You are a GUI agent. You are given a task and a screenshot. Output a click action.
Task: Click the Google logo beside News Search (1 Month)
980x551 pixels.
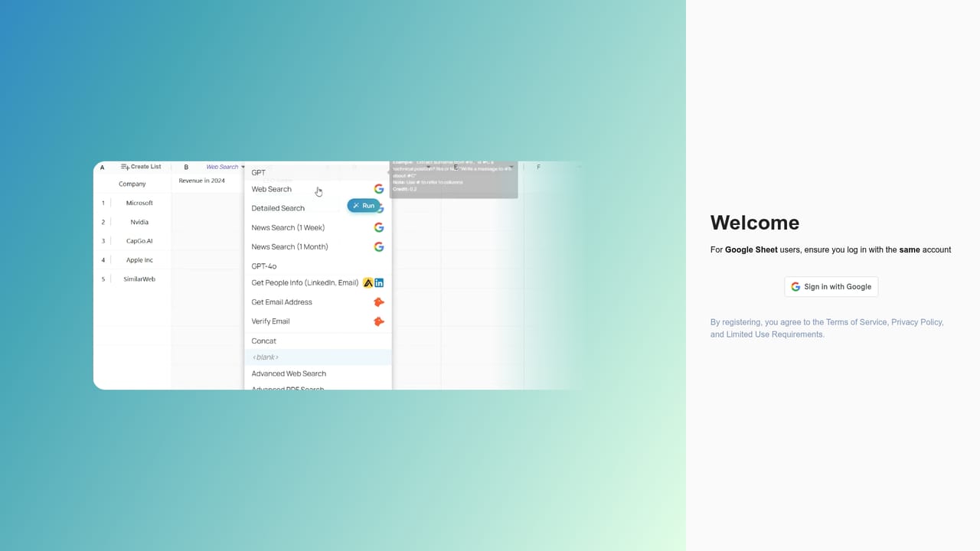click(x=379, y=246)
